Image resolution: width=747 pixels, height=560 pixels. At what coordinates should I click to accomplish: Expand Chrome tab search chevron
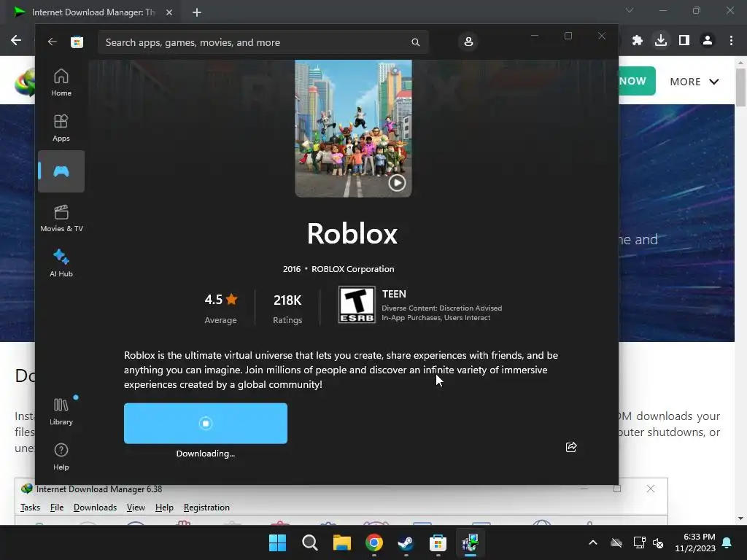tap(630, 10)
